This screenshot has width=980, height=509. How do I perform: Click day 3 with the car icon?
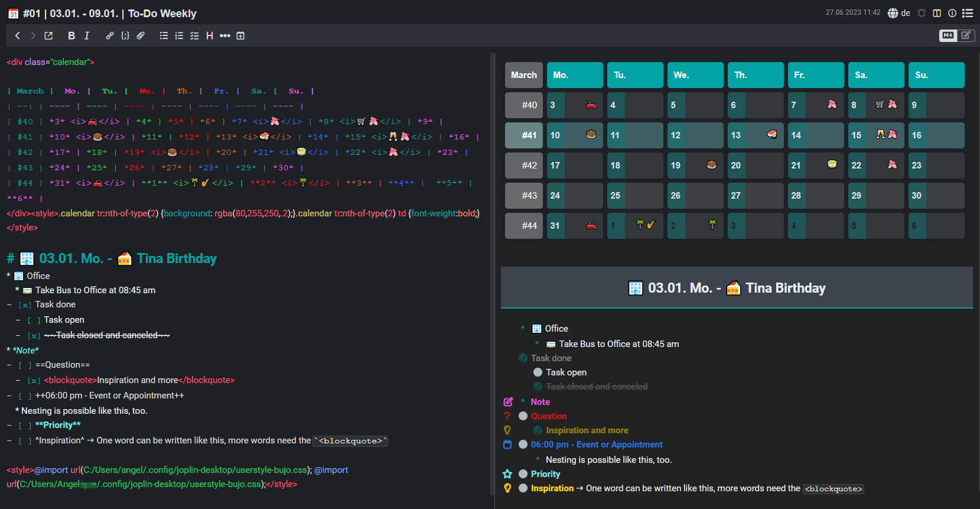[x=575, y=105]
